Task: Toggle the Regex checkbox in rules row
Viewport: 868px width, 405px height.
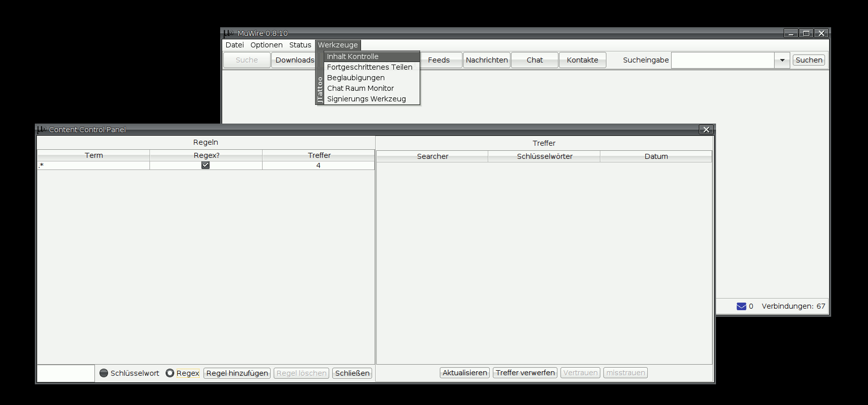Action: 206,165
